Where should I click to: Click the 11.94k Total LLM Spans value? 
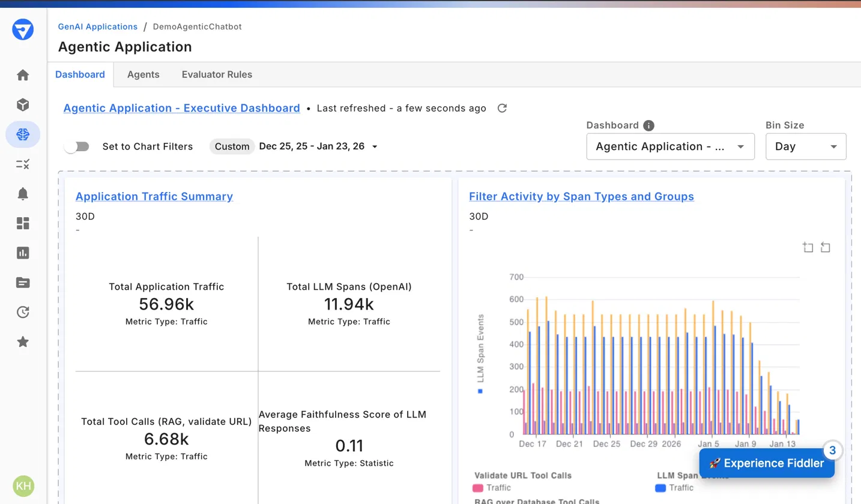(349, 304)
